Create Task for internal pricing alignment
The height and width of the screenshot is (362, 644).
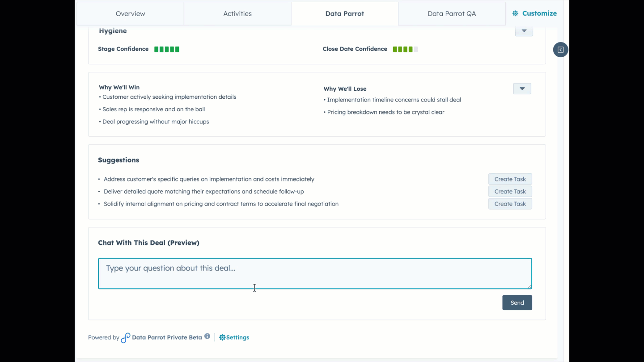(510, 204)
